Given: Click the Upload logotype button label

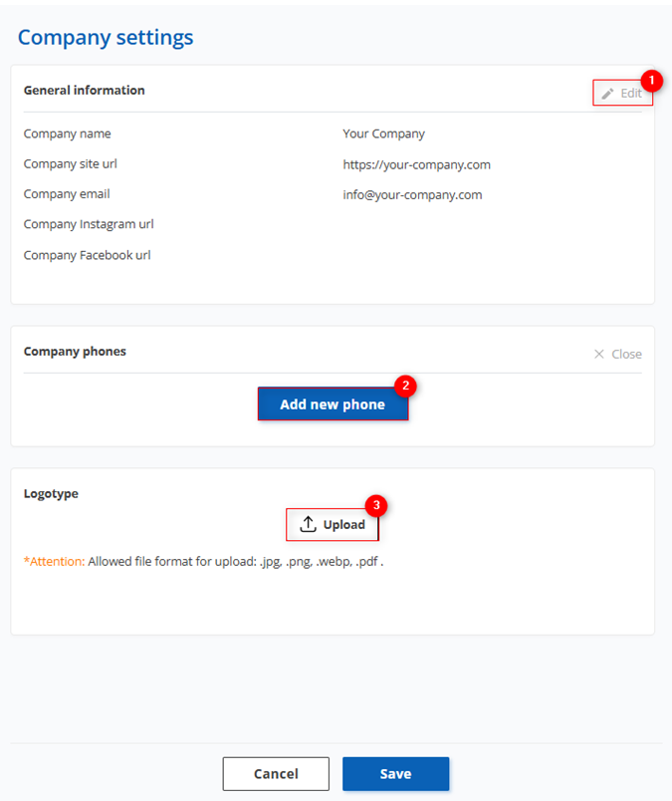Looking at the screenshot, I should (x=344, y=525).
